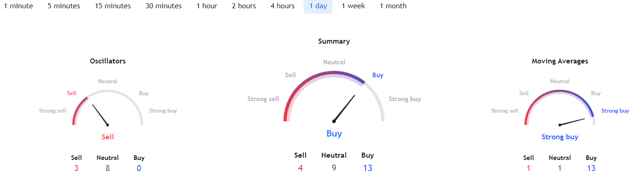Open the 30 minutes timeframe
This screenshot has height=188, width=644.
[164, 6]
